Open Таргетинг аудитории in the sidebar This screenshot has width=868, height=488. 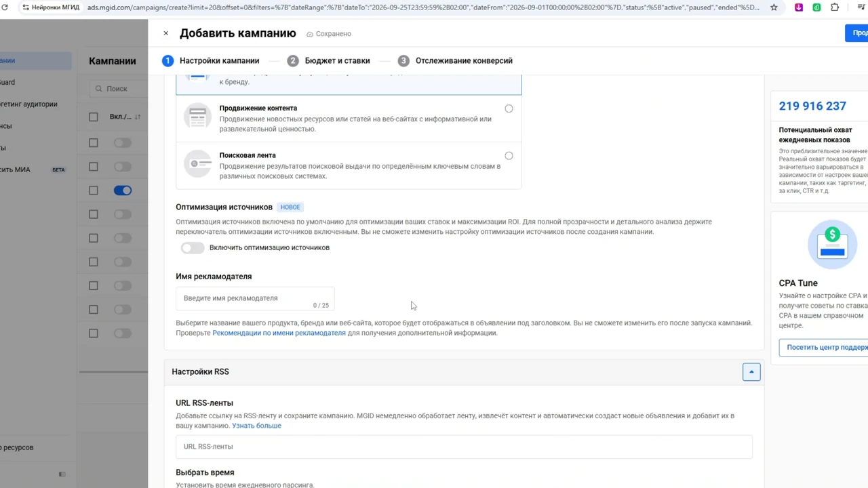click(x=28, y=104)
